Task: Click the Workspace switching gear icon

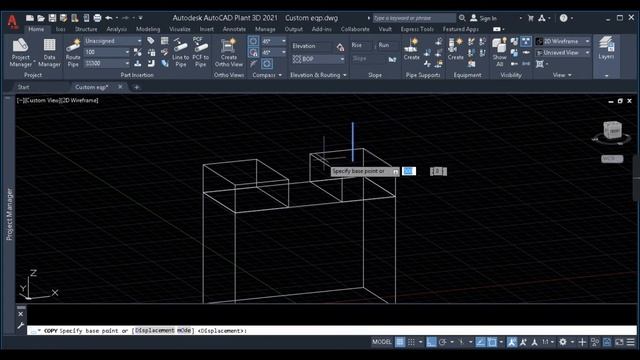Action: [x=563, y=342]
